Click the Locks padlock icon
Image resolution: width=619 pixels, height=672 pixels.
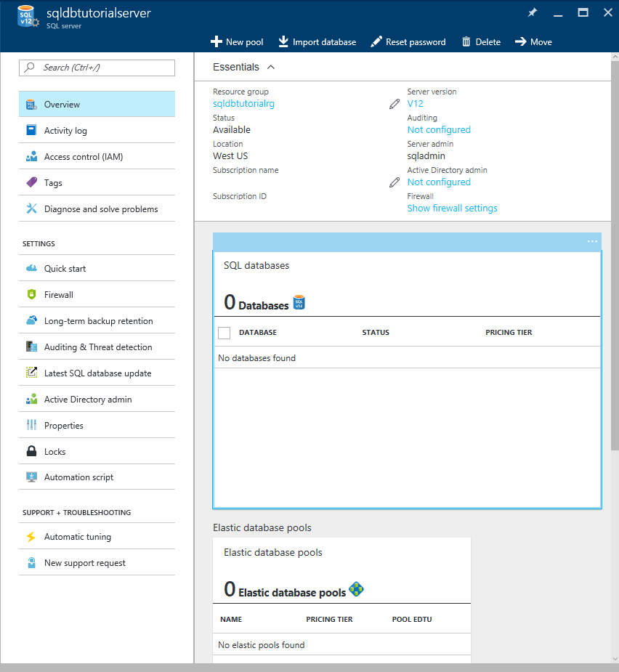31,451
